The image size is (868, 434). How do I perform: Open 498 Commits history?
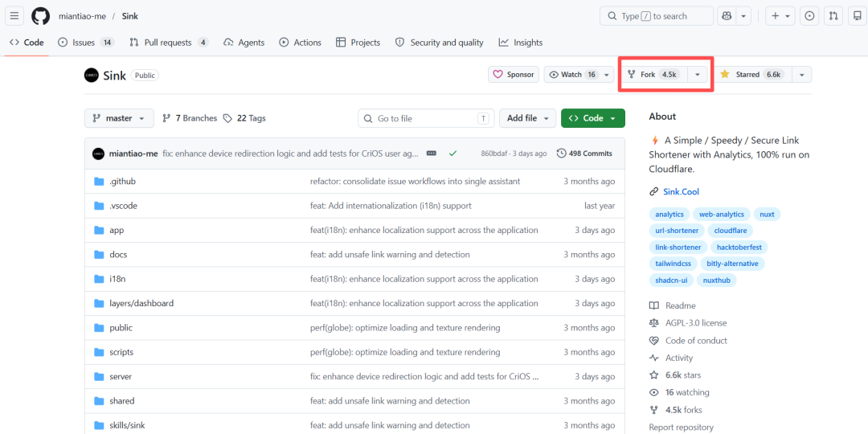tap(584, 154)
